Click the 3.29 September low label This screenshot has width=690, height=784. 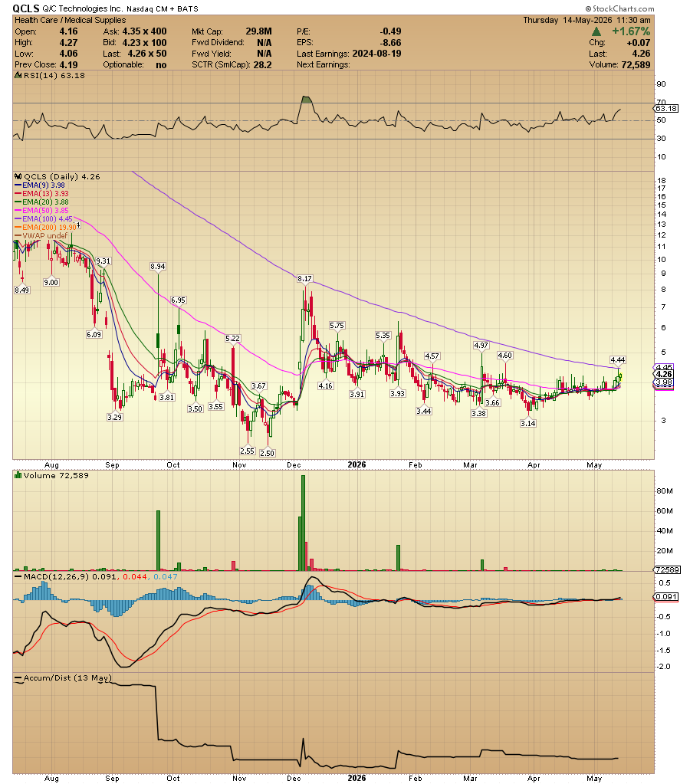114,417
